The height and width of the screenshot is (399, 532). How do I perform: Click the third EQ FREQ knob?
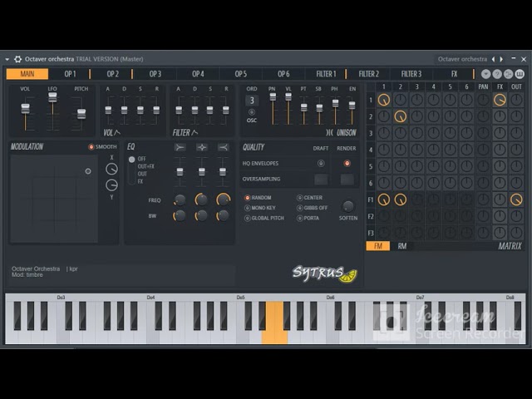[x=223, y=199]
